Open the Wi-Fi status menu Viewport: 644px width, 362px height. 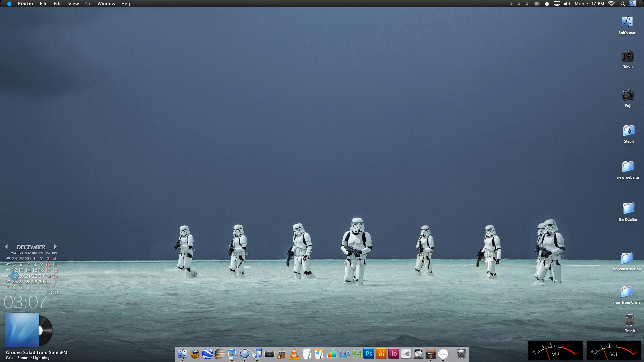pyautogui.click(x=611, y=4)
